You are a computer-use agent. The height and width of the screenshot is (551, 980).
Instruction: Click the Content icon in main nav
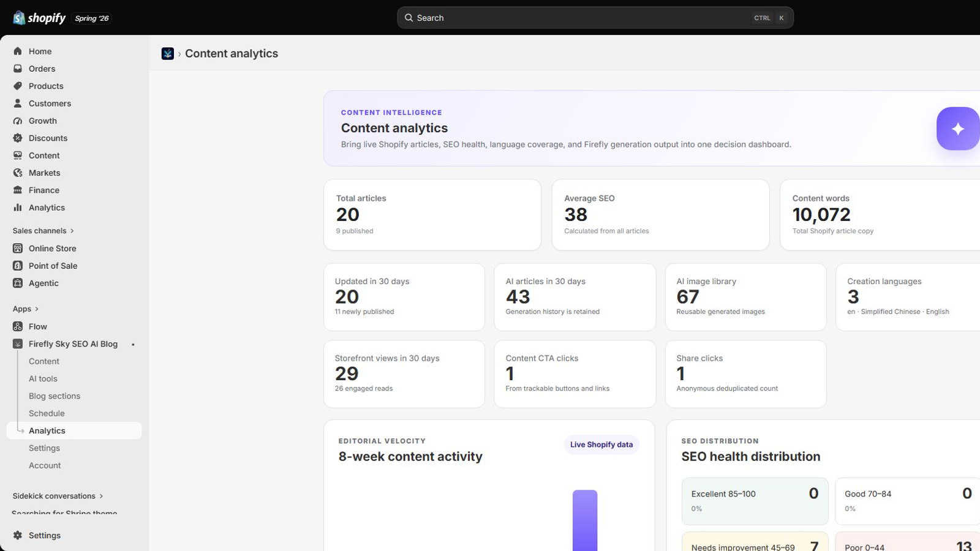(x=18, y=156)
